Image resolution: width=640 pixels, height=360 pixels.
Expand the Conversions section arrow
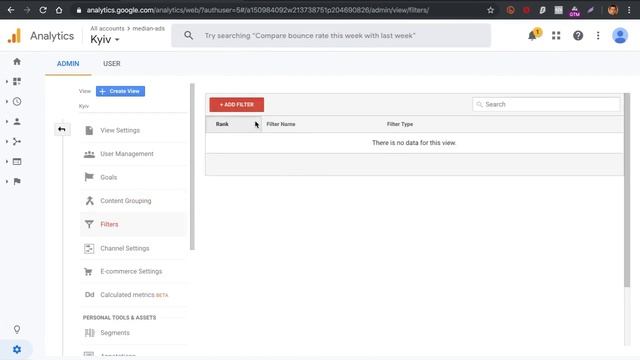point(7,182)
